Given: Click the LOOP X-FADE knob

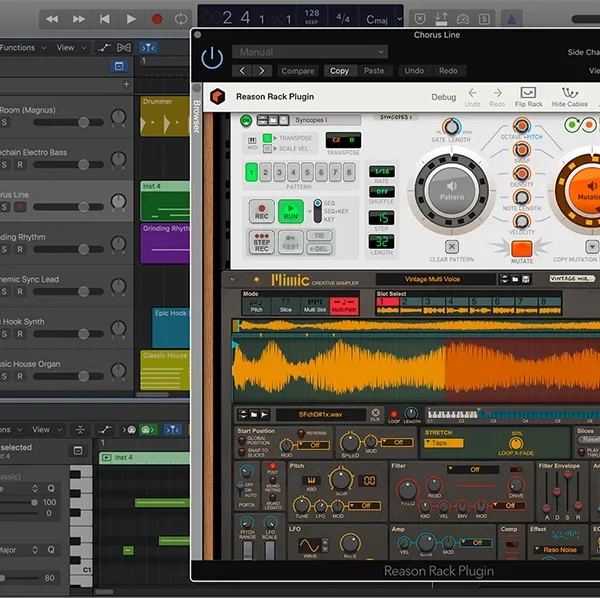Looking at the screenshot, I should pyautogui.click(x=516, y=443).
